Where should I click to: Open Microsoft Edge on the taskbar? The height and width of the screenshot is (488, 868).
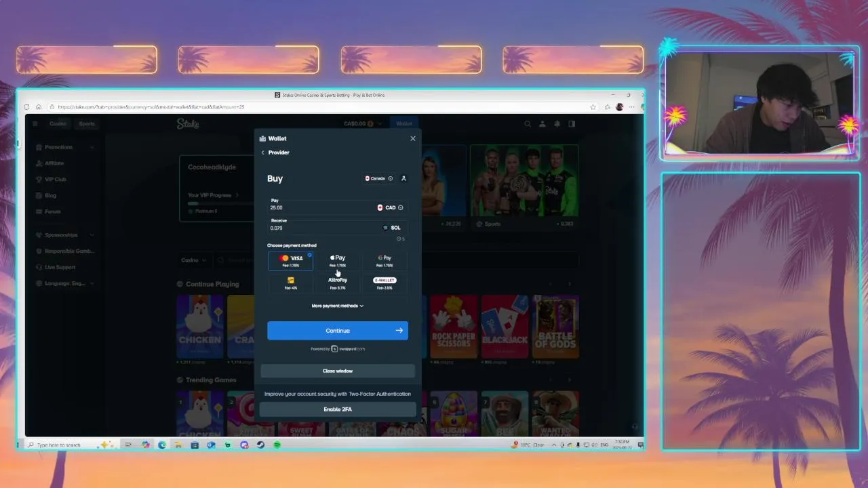[161, 445]
